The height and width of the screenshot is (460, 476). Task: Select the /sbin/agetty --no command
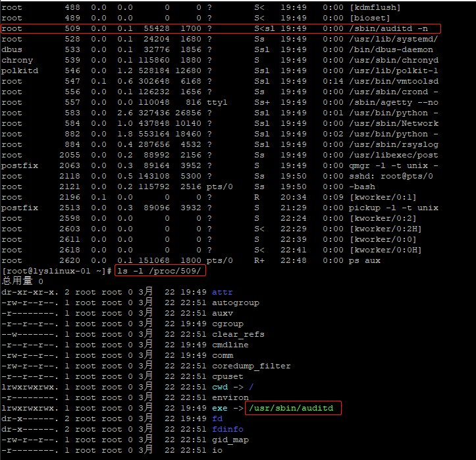tap(394, 102)
